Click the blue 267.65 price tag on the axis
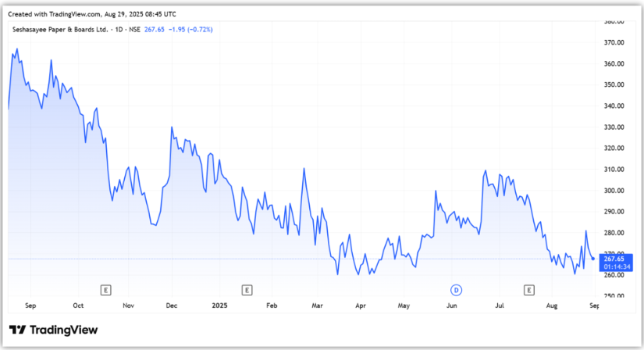 [x=618, y=258]
